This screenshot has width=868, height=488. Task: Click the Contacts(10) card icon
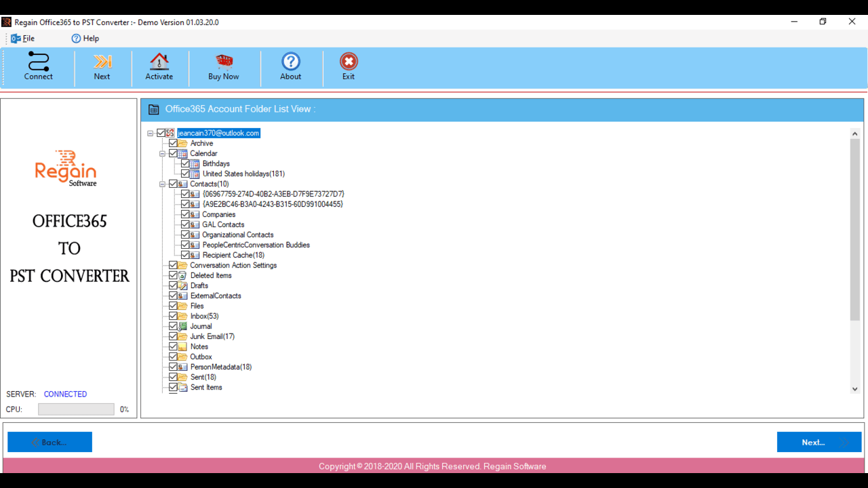pos(182,184)
